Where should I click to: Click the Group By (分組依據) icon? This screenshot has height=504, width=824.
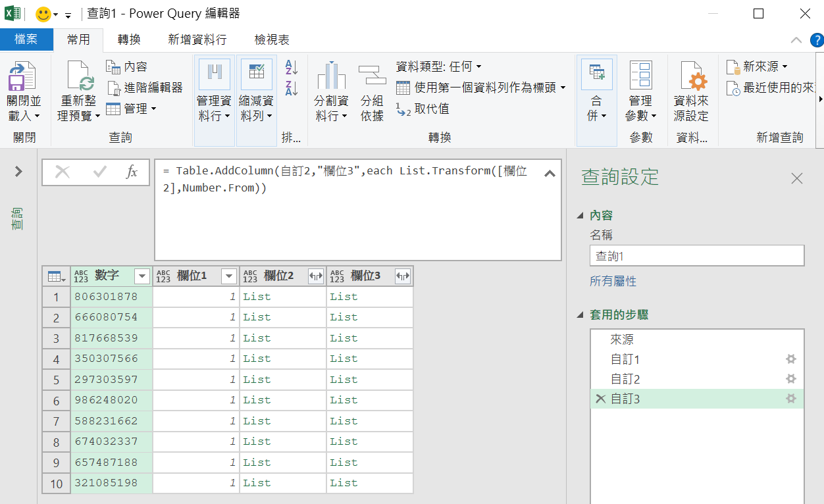click(x=372, y=75)
